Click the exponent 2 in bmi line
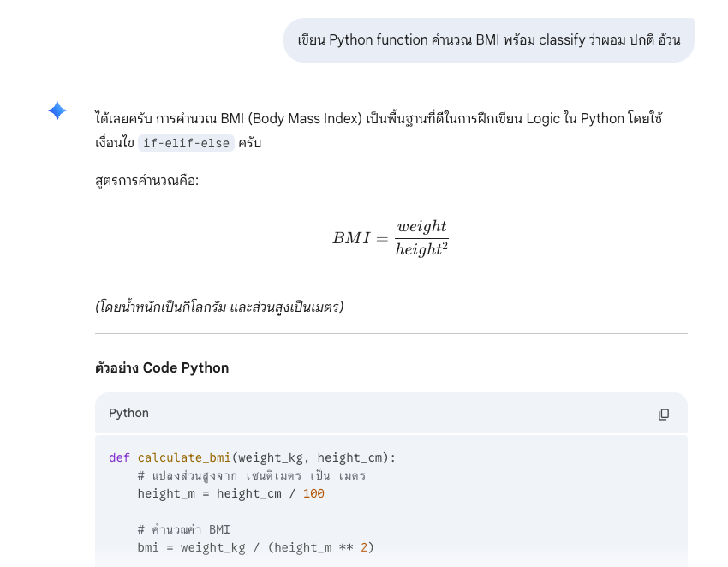 tap(364, 547)
